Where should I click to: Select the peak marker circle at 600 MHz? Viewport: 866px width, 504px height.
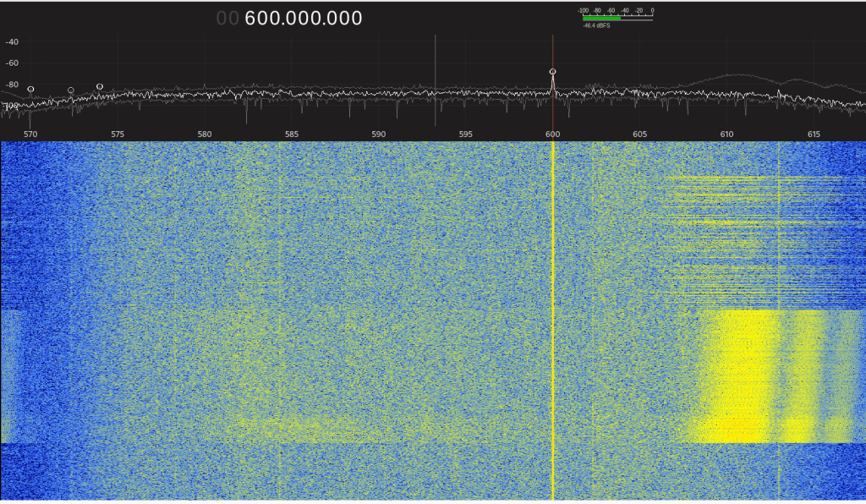pos(552,72)
